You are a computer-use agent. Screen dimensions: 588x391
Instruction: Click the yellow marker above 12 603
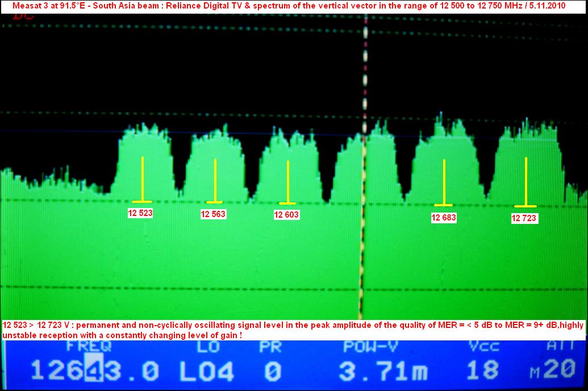click(x=287, y=182)
